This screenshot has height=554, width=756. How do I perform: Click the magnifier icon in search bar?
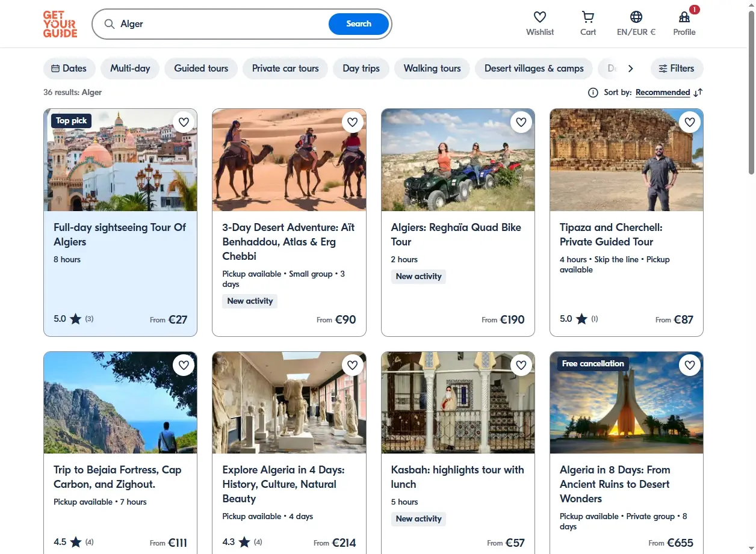point(110,24)
